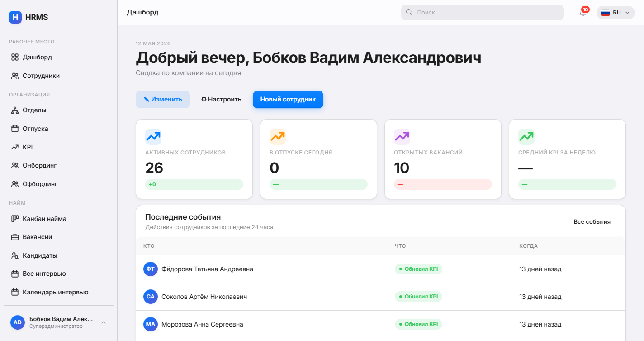
Task: Open the RU language dropdown
Action: coord(616,13)
